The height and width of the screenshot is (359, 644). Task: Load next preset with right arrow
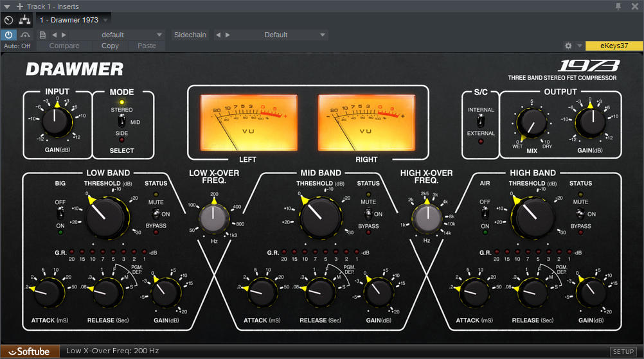click(x=64, y=35)
